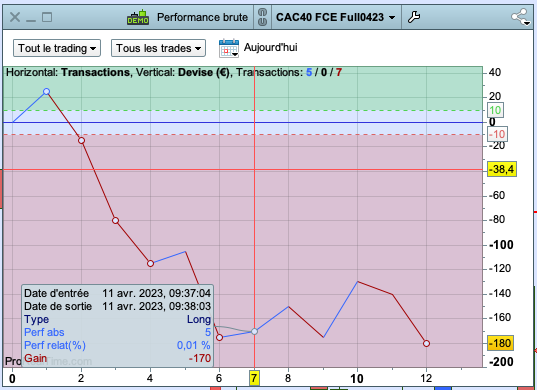
Task: Select transaction point 4 on curve
Action: 150,263
